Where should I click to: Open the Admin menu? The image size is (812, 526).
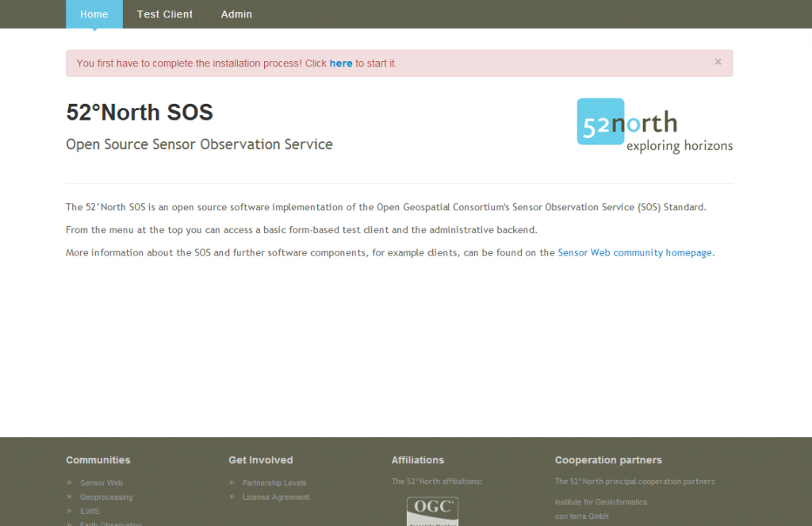[236, 14]
